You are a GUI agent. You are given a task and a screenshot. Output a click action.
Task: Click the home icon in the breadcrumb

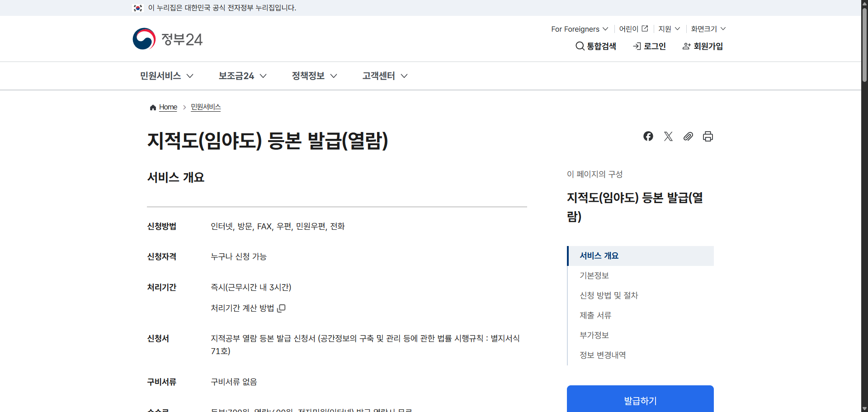coord(153,107)
